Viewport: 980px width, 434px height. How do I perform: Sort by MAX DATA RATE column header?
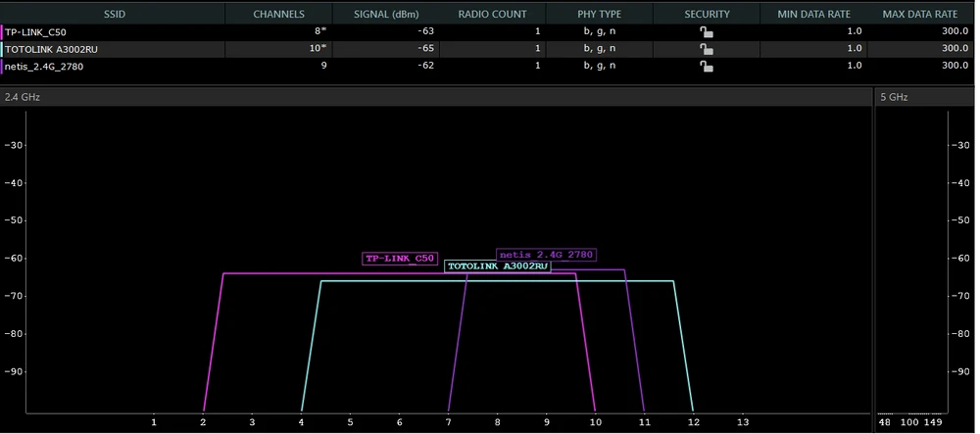click(x=919, y=14)
